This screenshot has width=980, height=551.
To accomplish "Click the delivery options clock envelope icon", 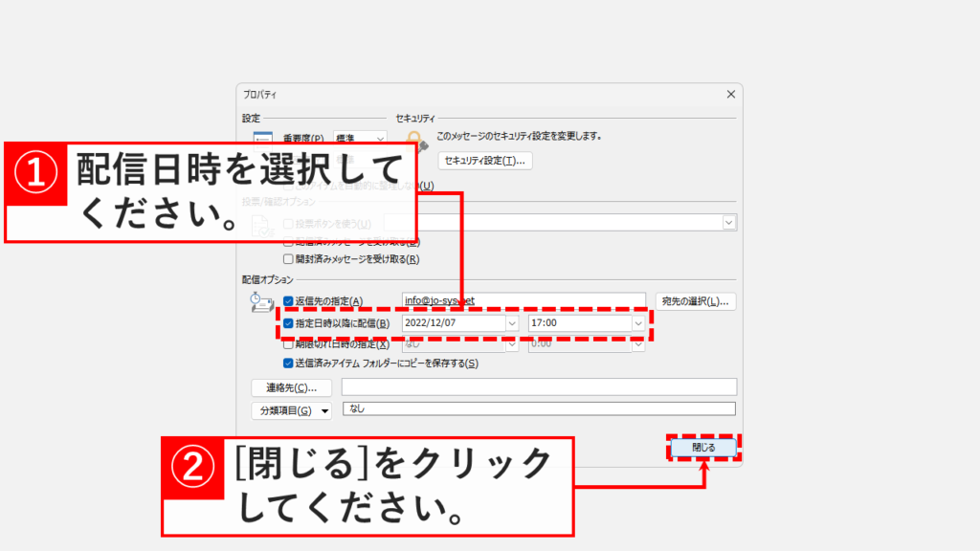I will [x=260, y=302].
